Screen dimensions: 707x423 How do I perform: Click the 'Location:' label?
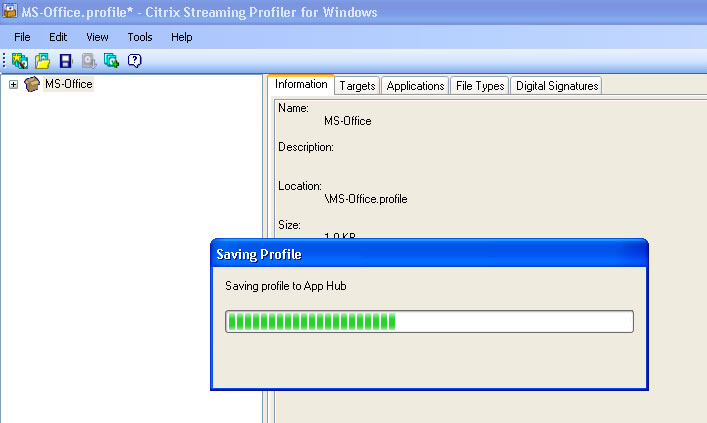click(x=300, y=186)
